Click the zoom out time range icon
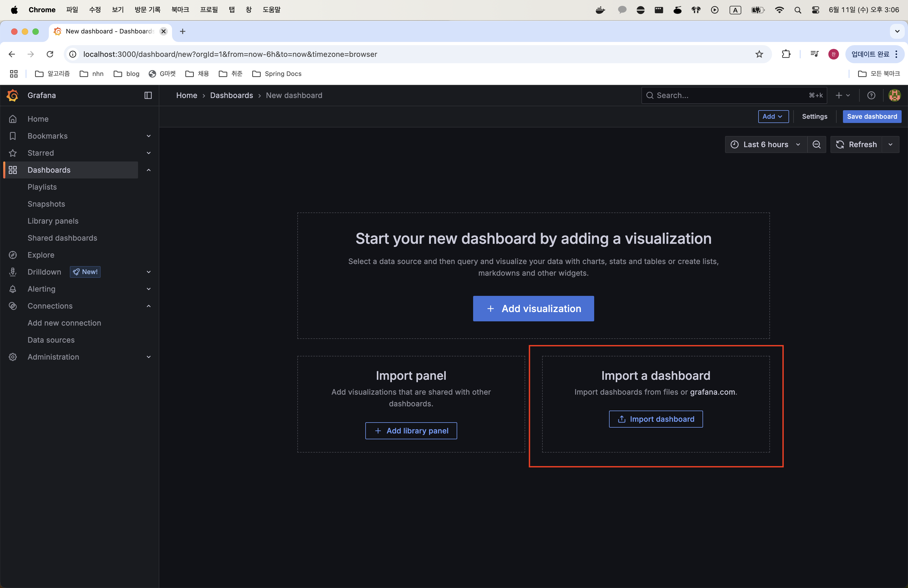Image resolution: width=908 pixels, height=588 pixels. click(x=816, y=145)
